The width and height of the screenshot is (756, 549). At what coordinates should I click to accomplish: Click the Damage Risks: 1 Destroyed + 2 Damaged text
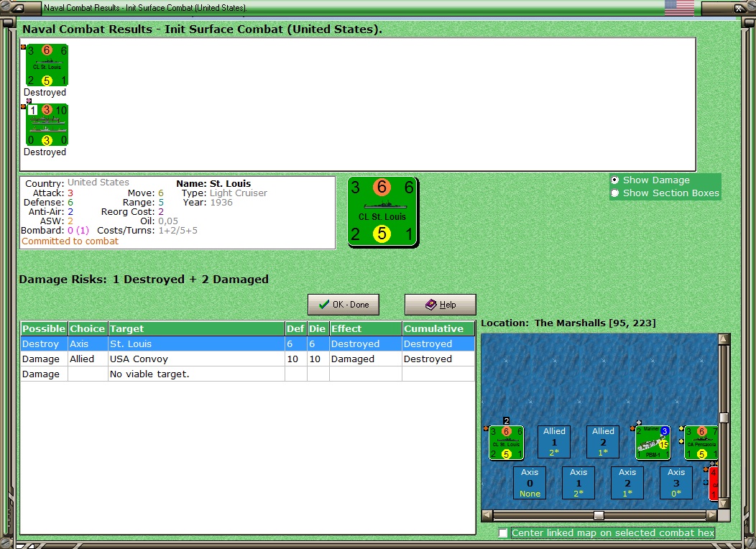click(144, 280)
